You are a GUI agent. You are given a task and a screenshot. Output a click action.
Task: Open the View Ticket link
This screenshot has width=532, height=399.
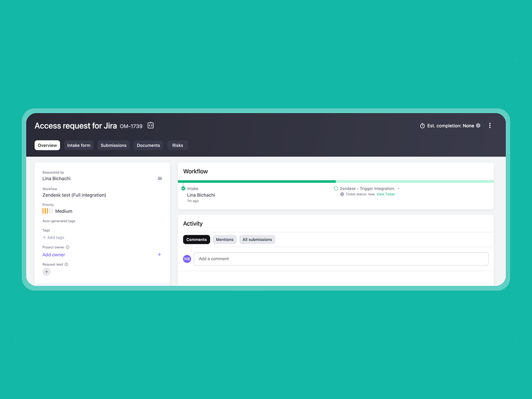pyautogui.click(x=385, y=194)
